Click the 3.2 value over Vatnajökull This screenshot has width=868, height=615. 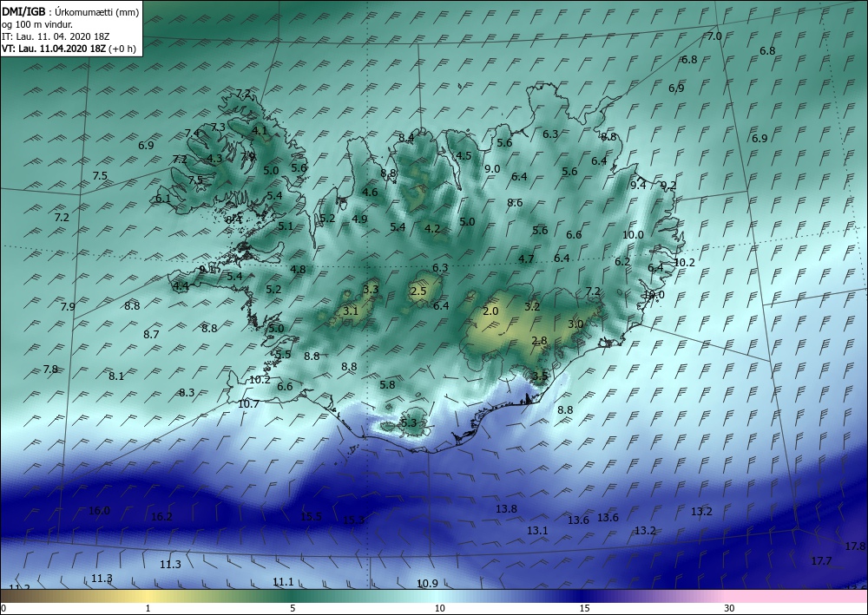click(x=532, y=306)
